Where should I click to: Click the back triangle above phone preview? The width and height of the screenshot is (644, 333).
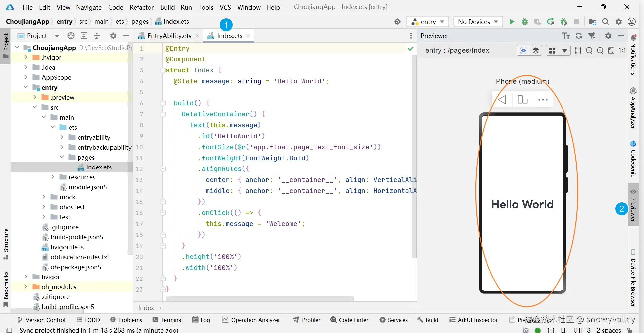(x=502, y=100)
